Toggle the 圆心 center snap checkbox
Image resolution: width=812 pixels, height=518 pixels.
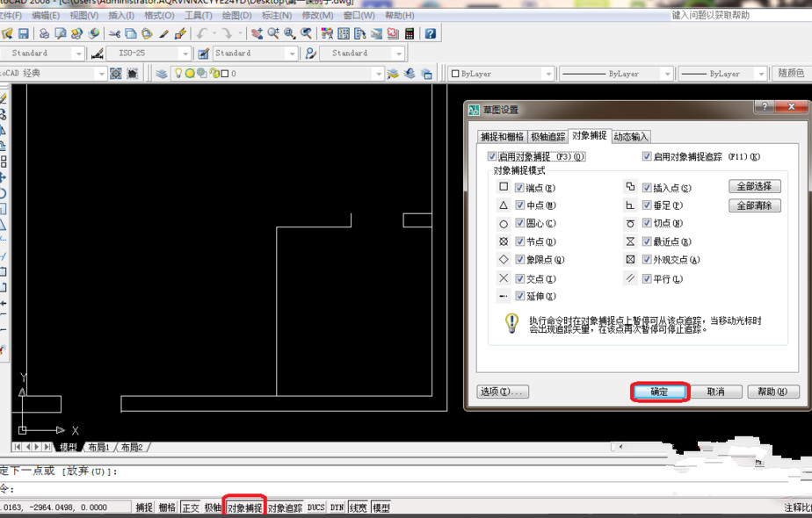tap(520, 224)
